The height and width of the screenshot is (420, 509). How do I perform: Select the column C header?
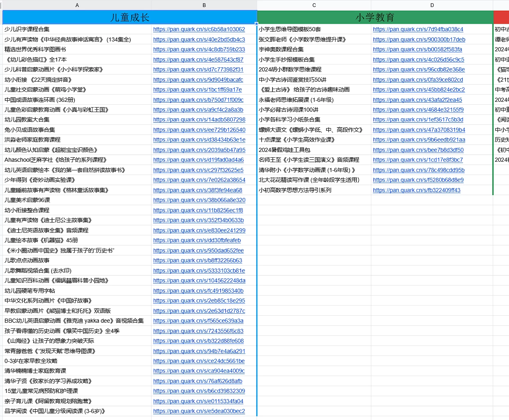(314, 5)
